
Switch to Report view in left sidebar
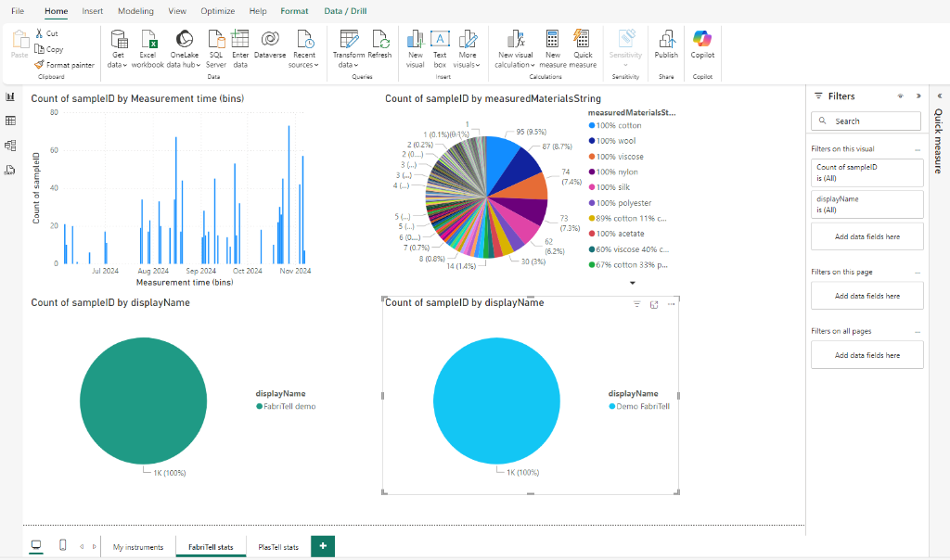[x=10, y=96]
